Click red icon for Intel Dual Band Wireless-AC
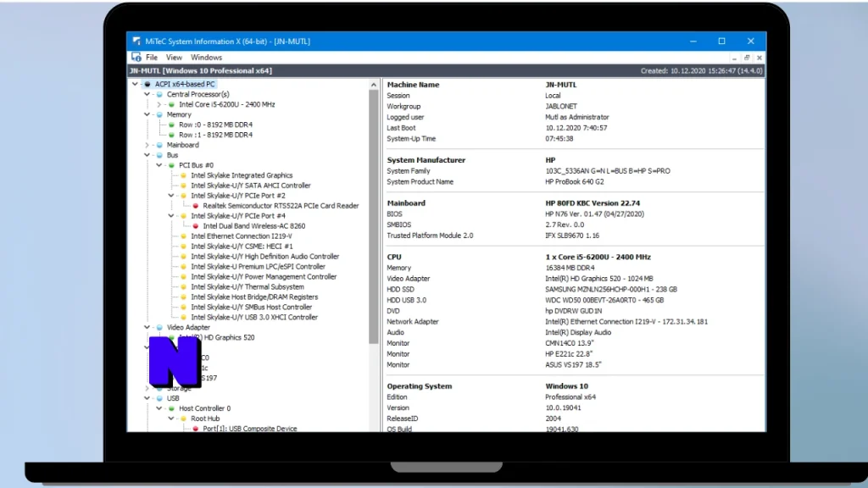 tap(196, 225)
